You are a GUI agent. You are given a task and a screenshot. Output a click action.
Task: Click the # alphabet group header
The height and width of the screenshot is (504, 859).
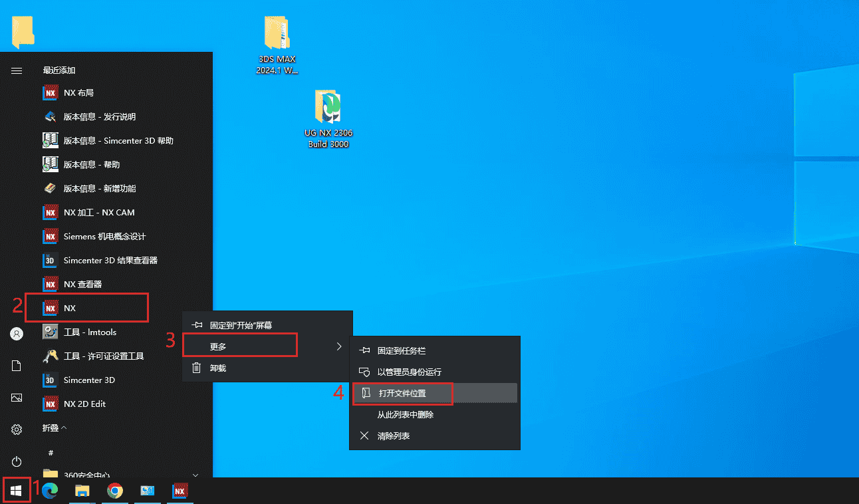(51, 452)
